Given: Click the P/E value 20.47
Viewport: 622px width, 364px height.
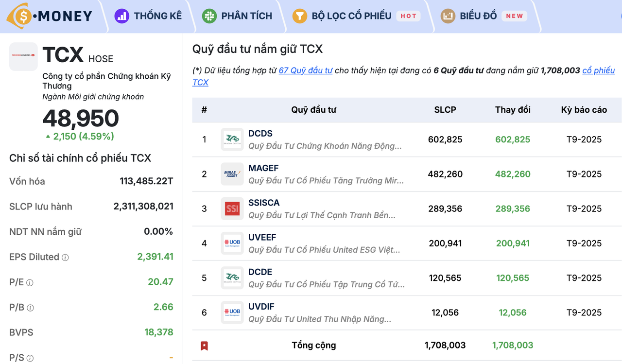Looking at the screenshot, I should [160, 282].
